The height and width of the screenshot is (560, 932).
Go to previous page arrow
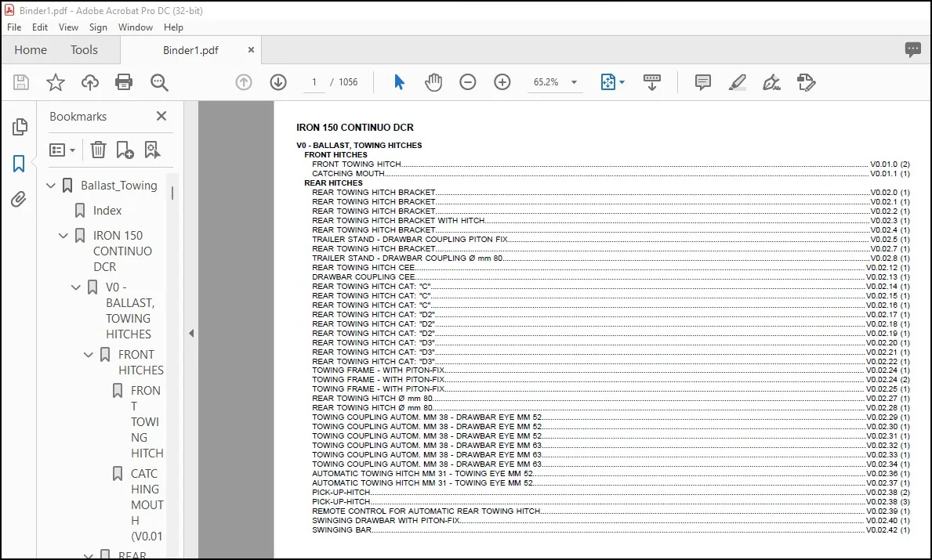click(244, 82)
